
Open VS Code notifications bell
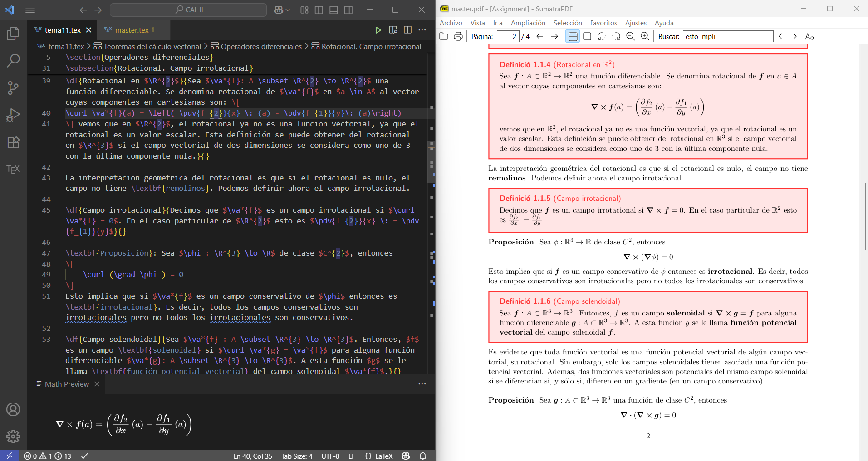coord(423,456)
